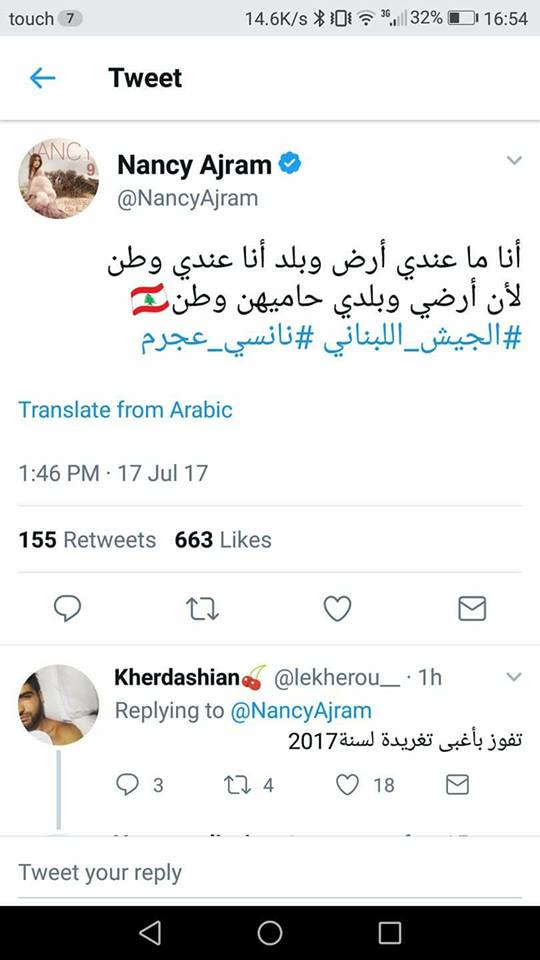The width and height of the screenshot is (540, 960).
Task: Tap the back arrow icon
Action: (x=42, y=78)
